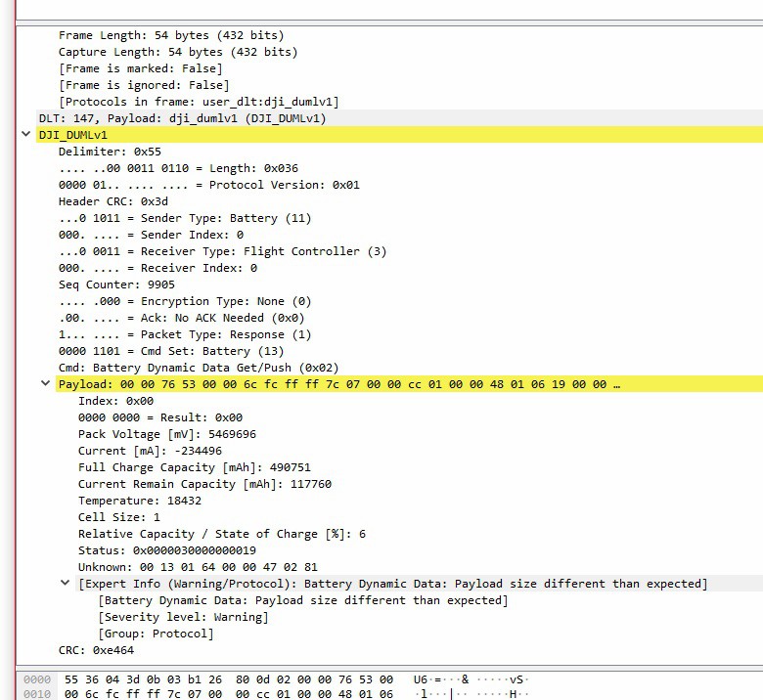
Task: Select the 'CRC: 0xe464' field
Action: pyautogui.click(x=96, y=650)
